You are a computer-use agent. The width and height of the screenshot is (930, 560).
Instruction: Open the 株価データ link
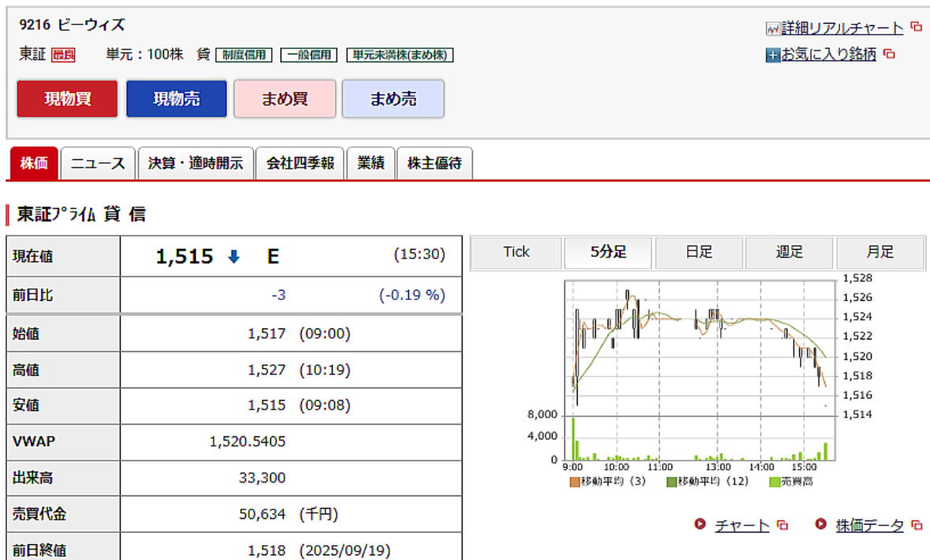[869, 525]
